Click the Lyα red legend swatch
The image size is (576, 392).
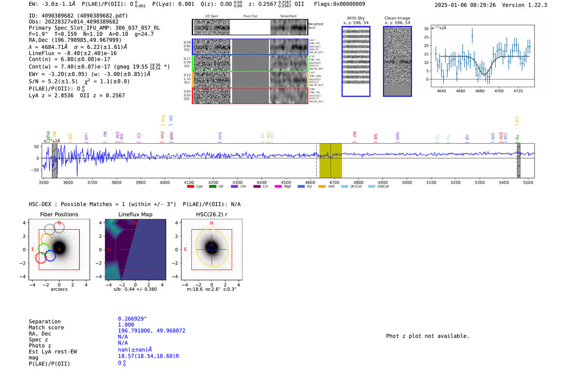click(x=190, y=186)
